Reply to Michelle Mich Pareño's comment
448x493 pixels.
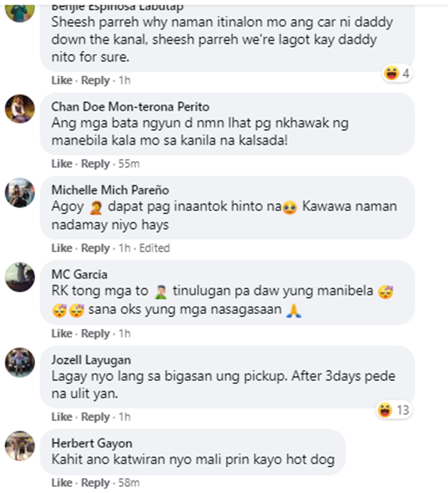point(96,248)
